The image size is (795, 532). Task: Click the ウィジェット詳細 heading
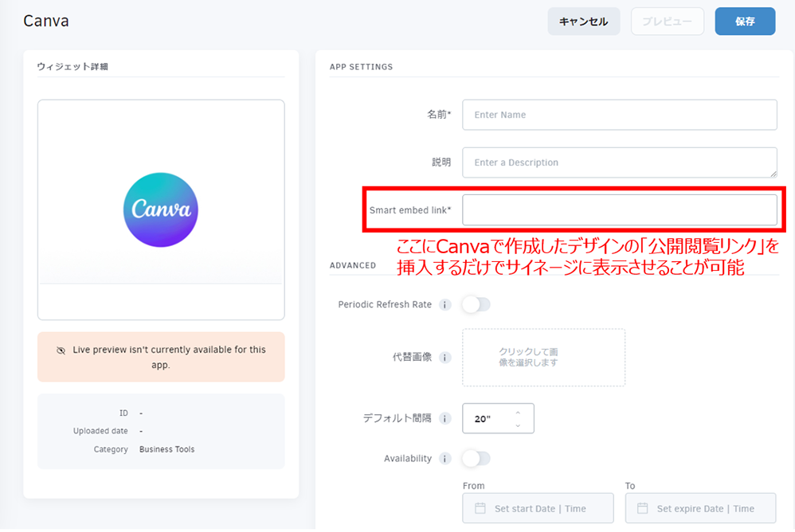coord(72,66)
